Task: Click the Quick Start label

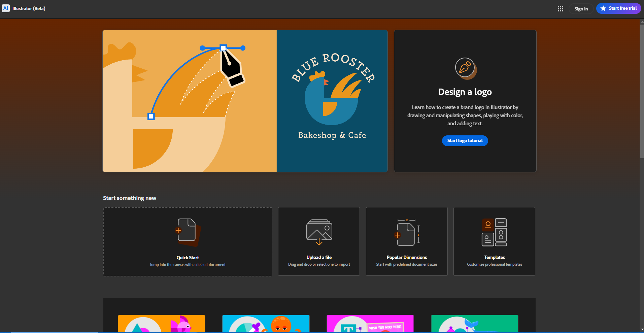Action: click(188, 258)
